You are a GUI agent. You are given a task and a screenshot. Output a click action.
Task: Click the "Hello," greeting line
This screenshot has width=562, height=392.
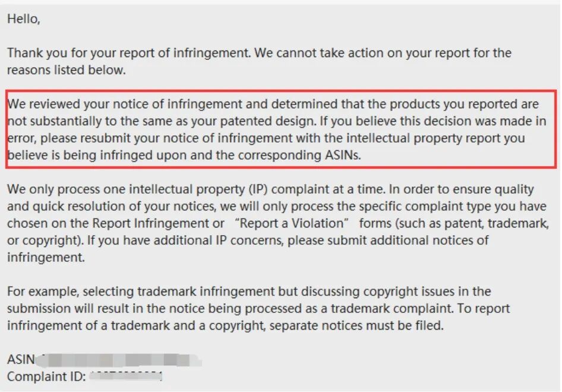click(x=23, y=18)
